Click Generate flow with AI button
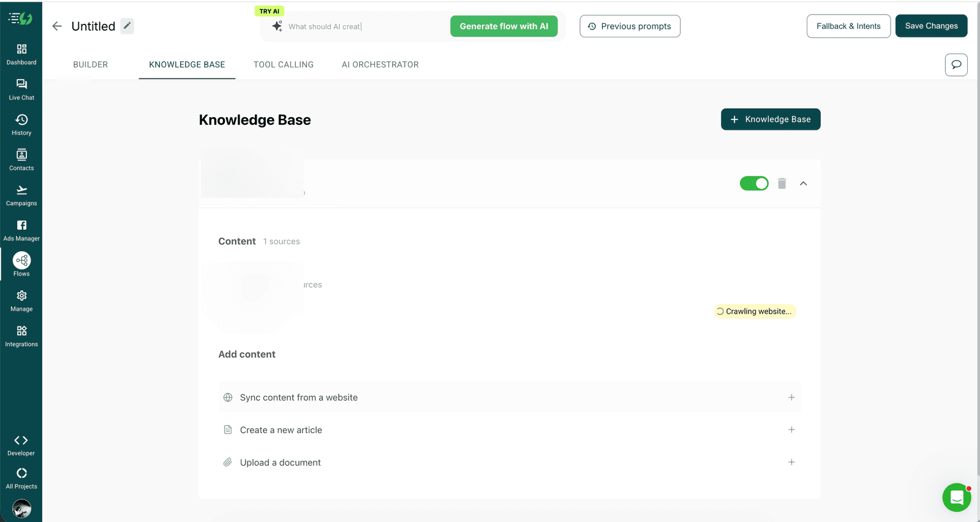 [x=504, y=26]
